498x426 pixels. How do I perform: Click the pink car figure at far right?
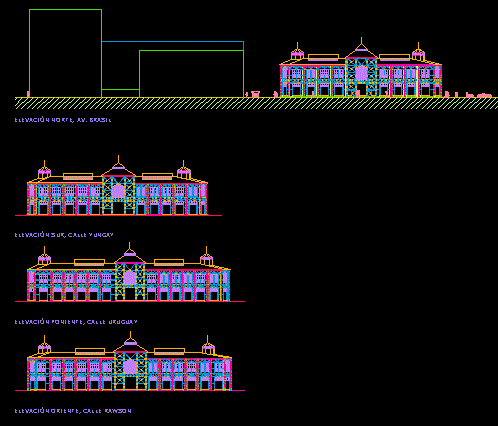coord(484,96)
